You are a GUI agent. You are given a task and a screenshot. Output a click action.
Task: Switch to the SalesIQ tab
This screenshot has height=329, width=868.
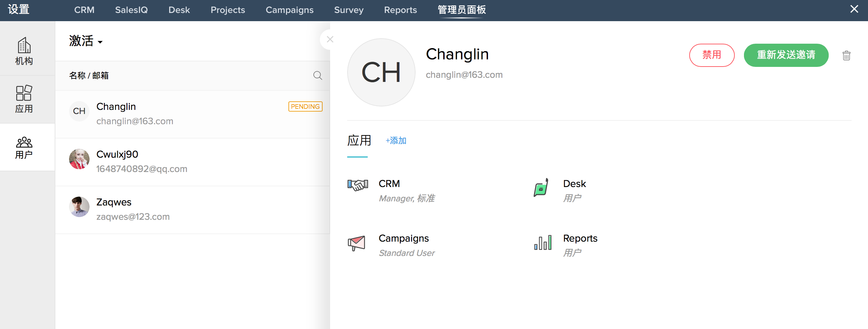tap(131, 10)
